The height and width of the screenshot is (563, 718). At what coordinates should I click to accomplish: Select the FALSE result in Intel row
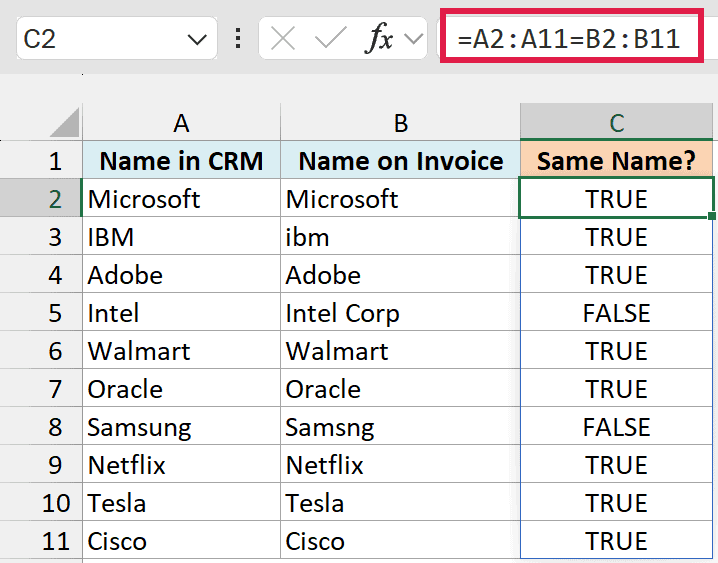[x=616, y=313]
